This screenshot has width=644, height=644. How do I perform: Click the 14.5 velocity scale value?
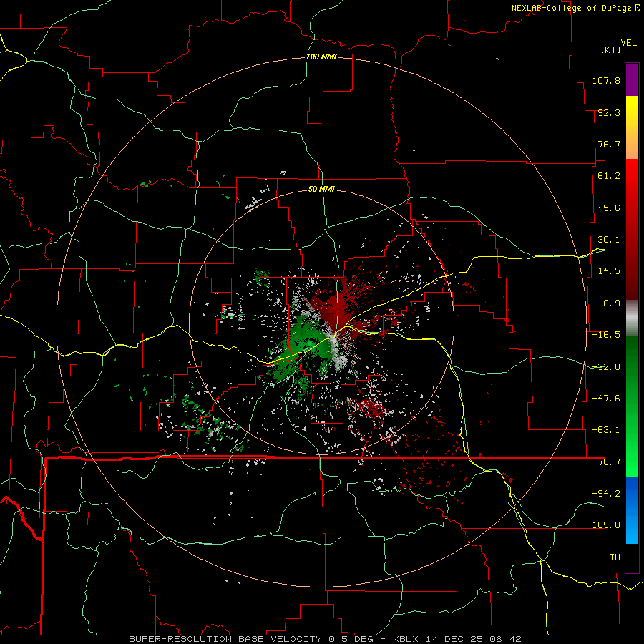point(609,271)
